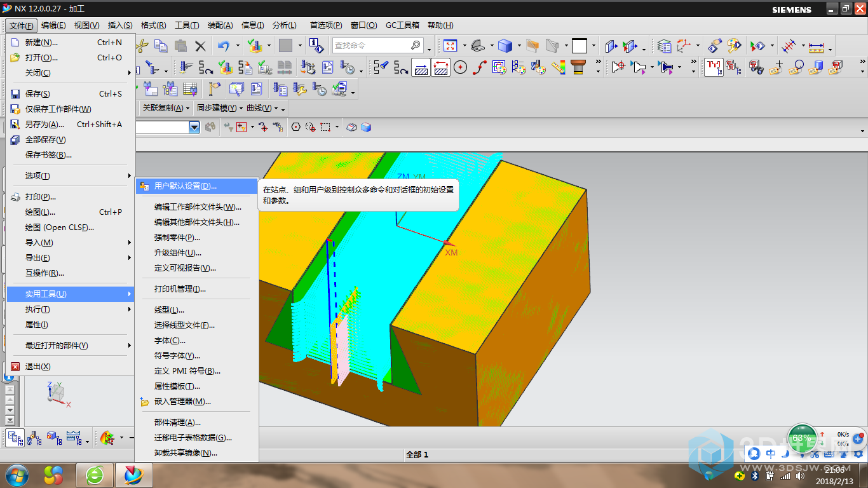Click the Edit object display palette icon
The image size is (868, 488).
click(734, 46)
